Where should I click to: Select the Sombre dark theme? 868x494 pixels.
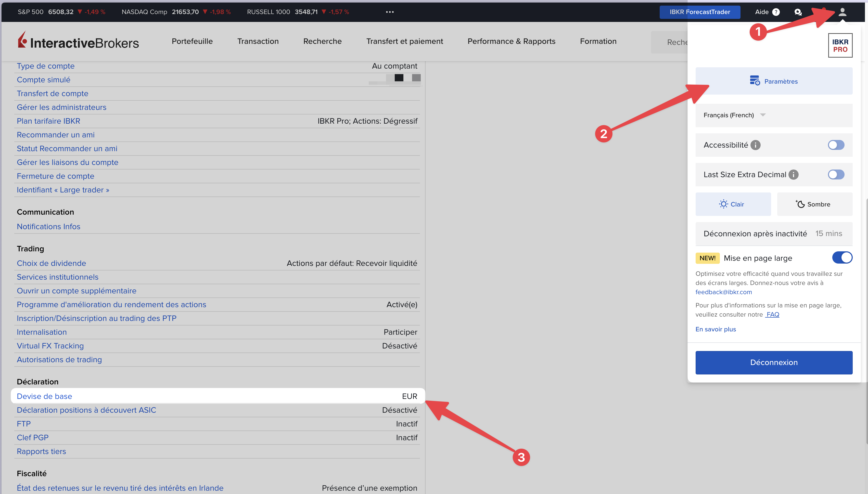pos(814,204)
